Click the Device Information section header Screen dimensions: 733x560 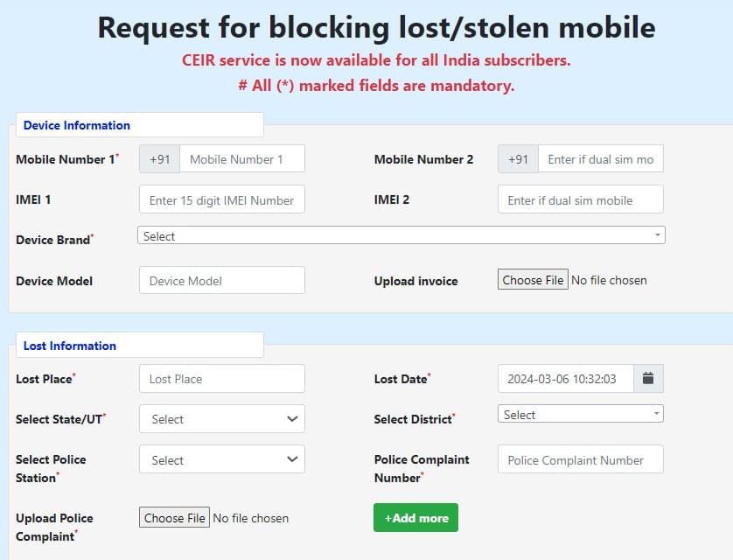pos(77,125)
